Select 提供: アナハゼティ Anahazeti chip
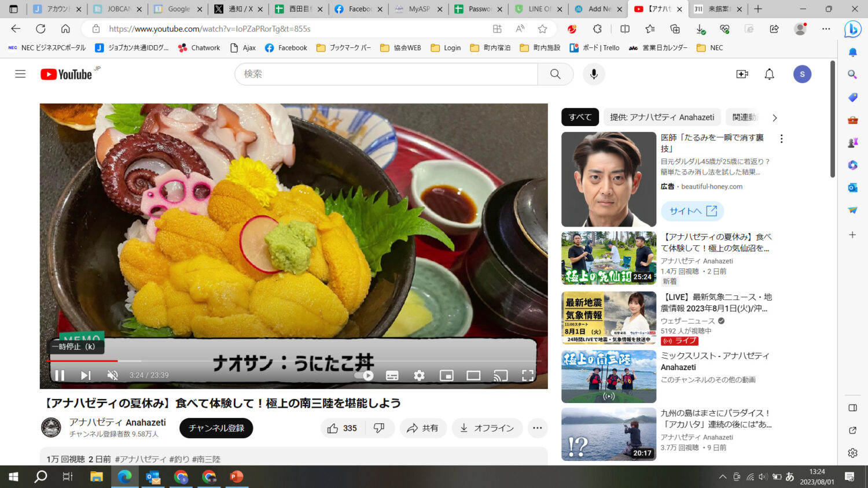 pos(661,117)
